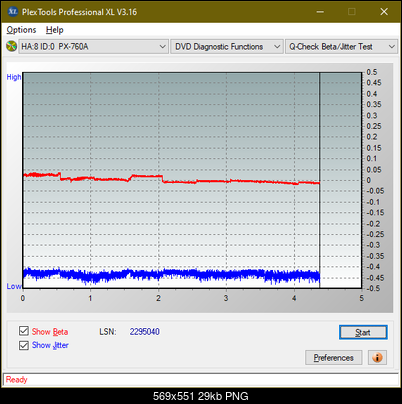
Task: Click the LSN value 2295040
Action: coord(145,332)
